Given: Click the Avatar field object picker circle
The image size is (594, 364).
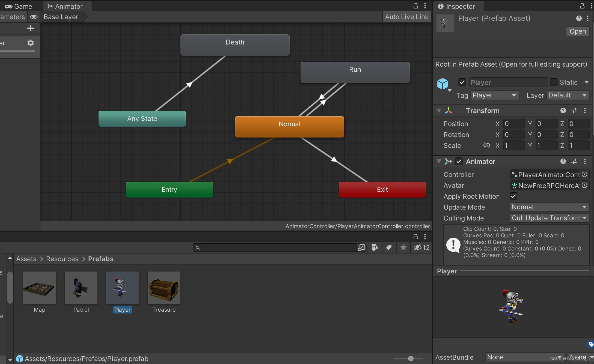Looking at the screenshot, I should pos(585,186).
